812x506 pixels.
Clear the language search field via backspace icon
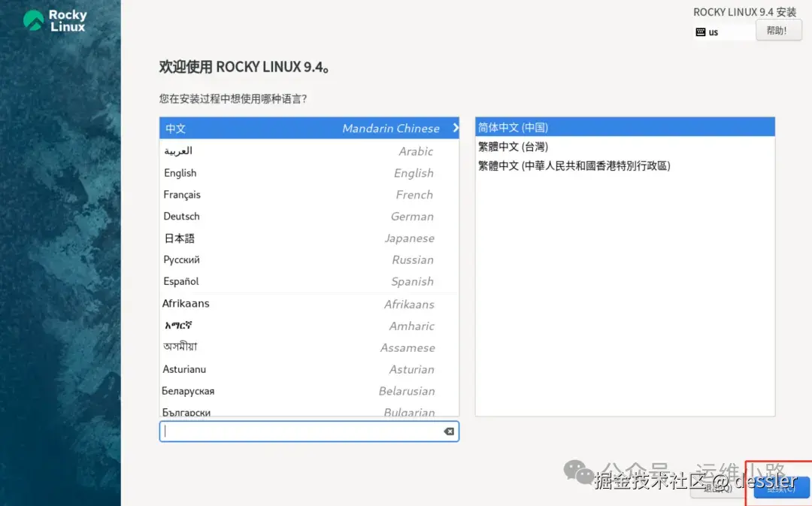click(449, 432)
